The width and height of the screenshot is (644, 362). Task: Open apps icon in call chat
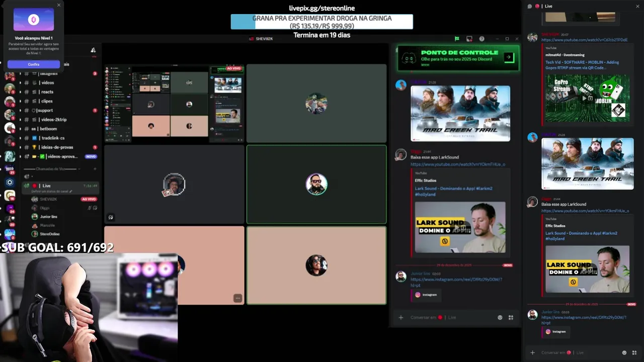pos(511,317)
